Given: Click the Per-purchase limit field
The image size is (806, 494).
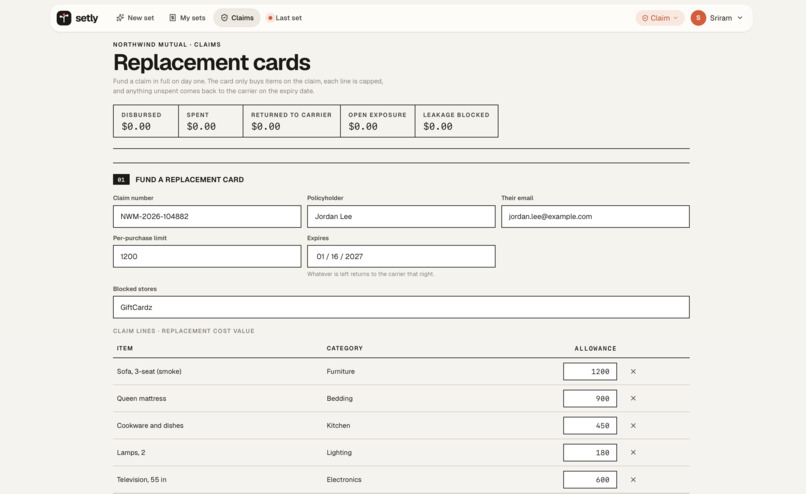Looking at the screenshot, I should pyautogui.click(x=207, y=257).
